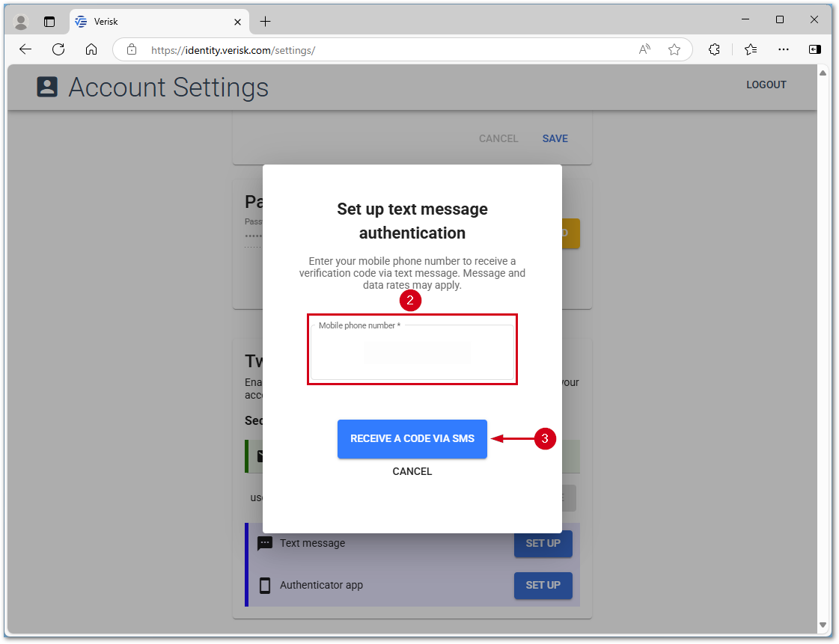Open browser Extensions puzzle icon

714,49
